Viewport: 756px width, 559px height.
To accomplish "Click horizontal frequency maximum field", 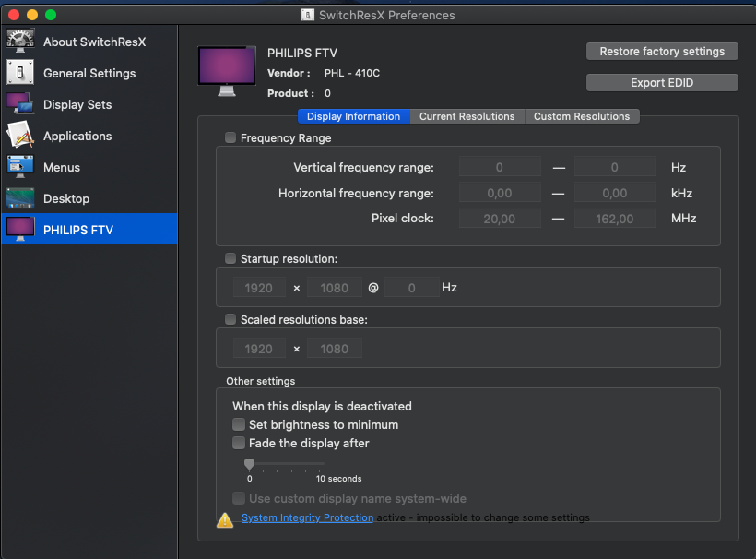I will [615, 193].
